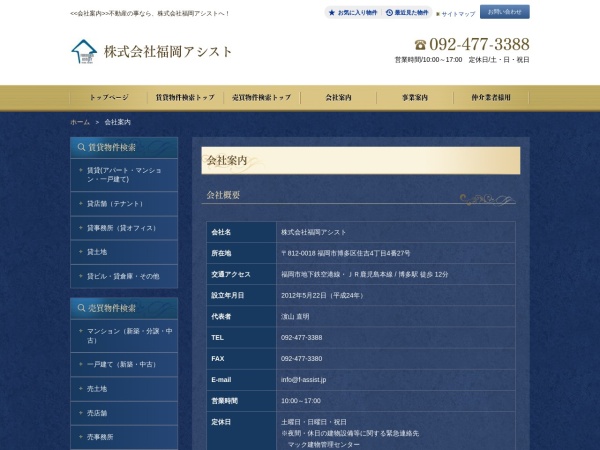
Task: Open 貸ビル・貸倉庫・その他 sidebar item
Action: [x=124, y=276]
